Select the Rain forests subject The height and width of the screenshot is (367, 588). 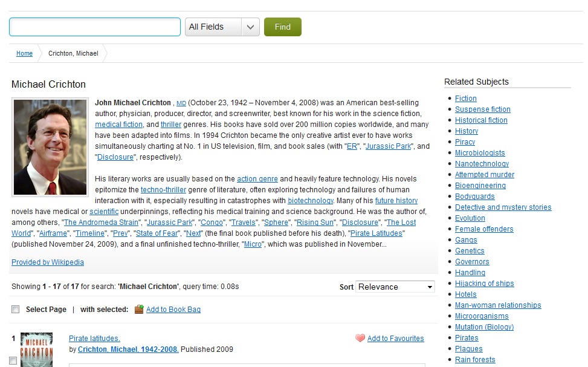coord(475,360)
